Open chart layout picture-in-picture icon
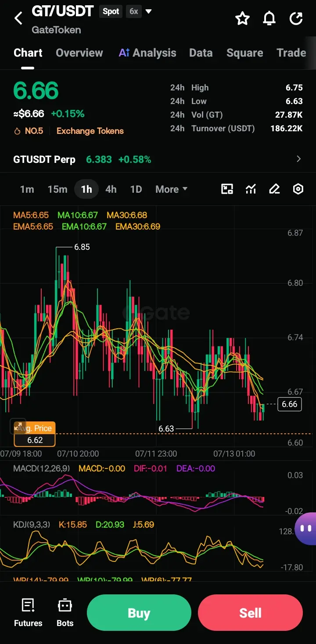 click(x=227, y=189)
